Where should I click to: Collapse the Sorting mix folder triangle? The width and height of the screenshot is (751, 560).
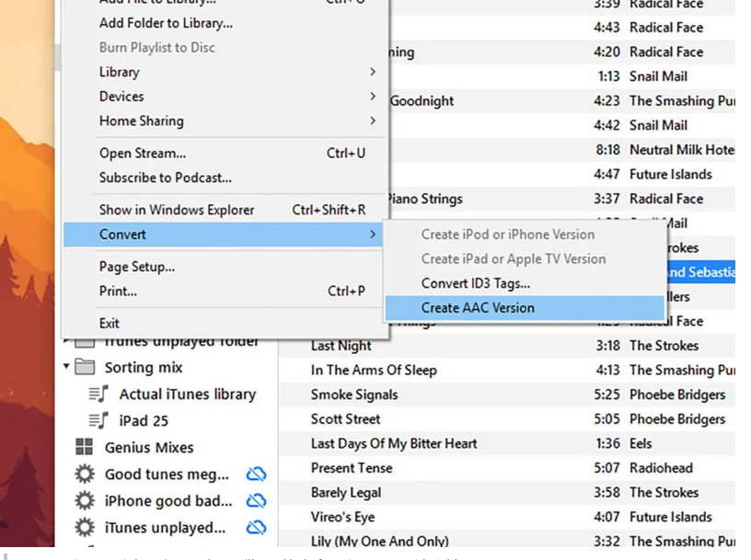(66, 367)
